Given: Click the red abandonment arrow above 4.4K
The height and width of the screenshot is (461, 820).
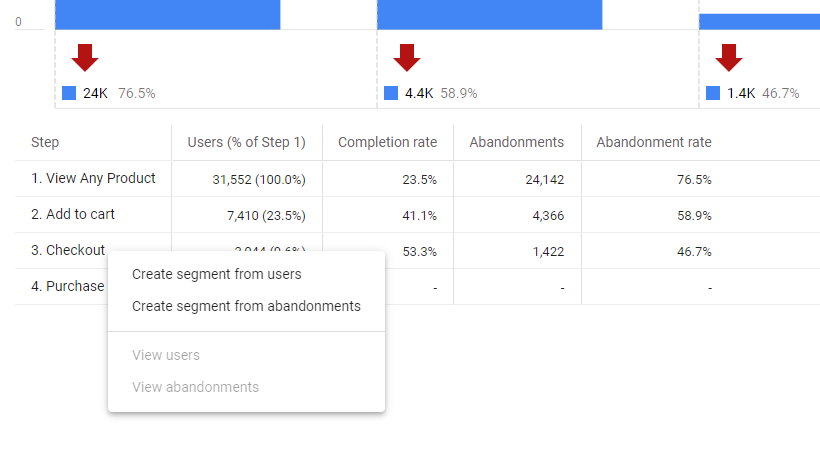Looking at the screenshot, I should (407, 57).
